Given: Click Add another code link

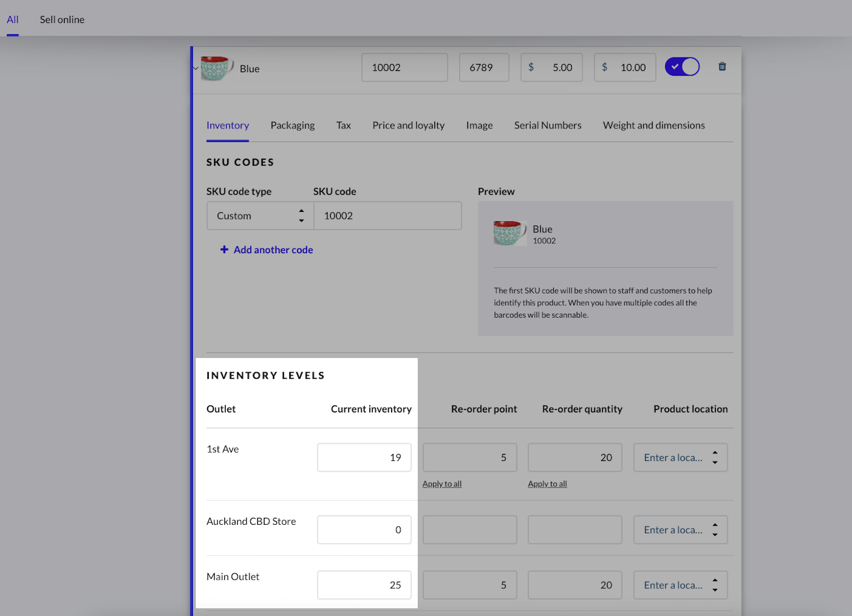Looking at the screenshot, I should (x=273, y=250).
